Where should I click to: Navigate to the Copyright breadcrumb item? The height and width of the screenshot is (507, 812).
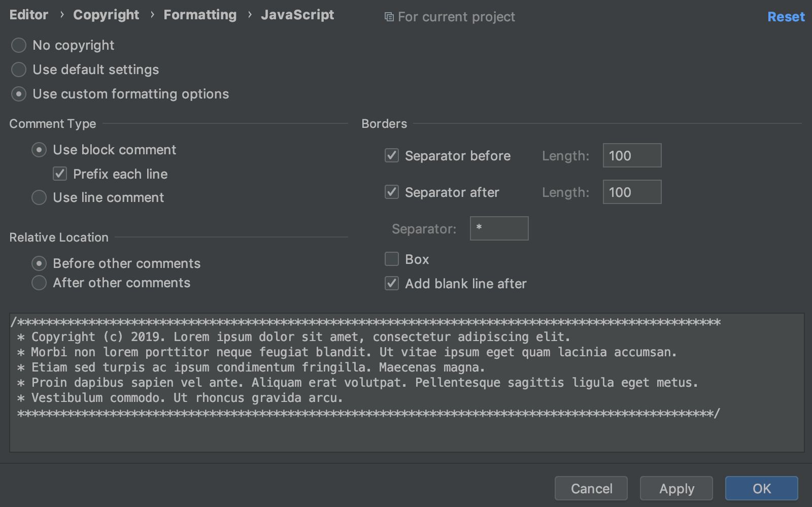[x=106, y=15]
